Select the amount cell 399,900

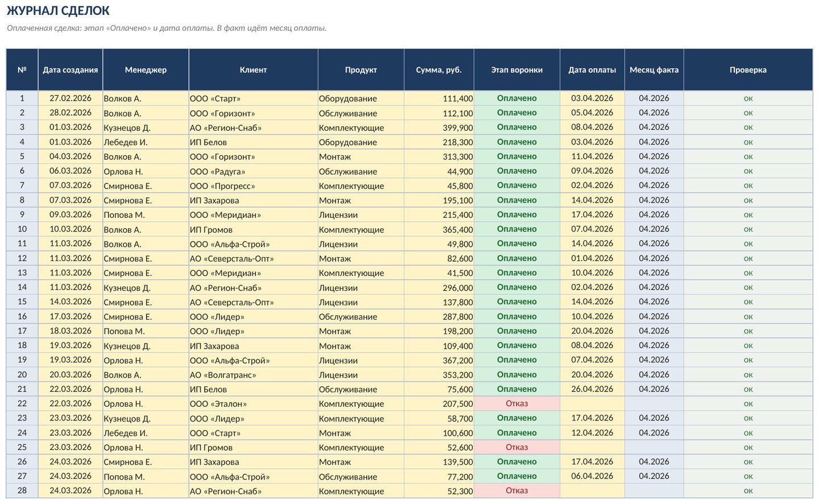439,127
